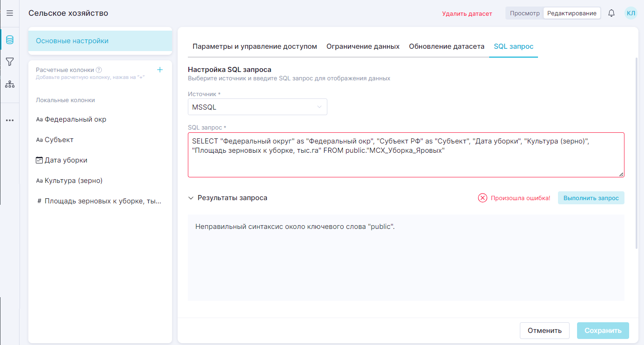Open the hamburger navigation menu
The width and height of the screenshot is (644, 345).
click(x=9, y=13)
